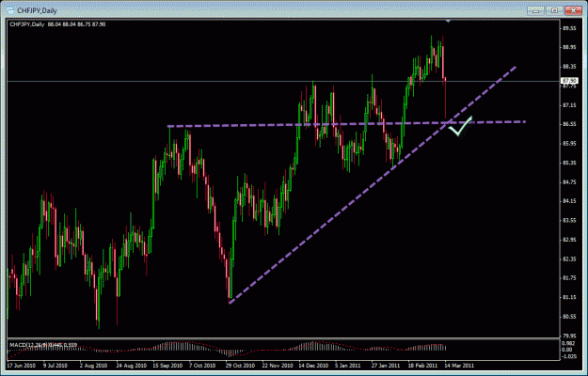Image resolution: width=588 pixels, height=376 pixels.
Task: Click the 5 Jan 2011 date label
Action: click(x=347, y=366)
